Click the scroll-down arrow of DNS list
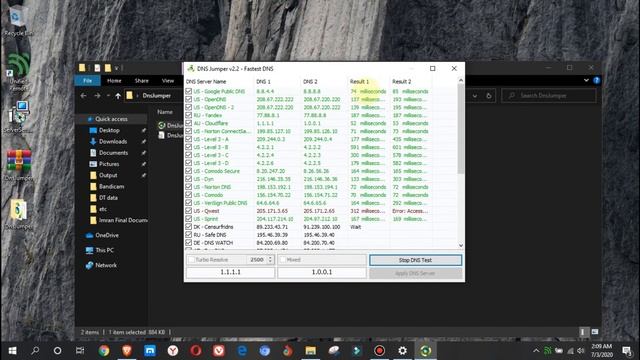Image resolution: width=640 pixels, height=360 pixels. tap(461, 245)
